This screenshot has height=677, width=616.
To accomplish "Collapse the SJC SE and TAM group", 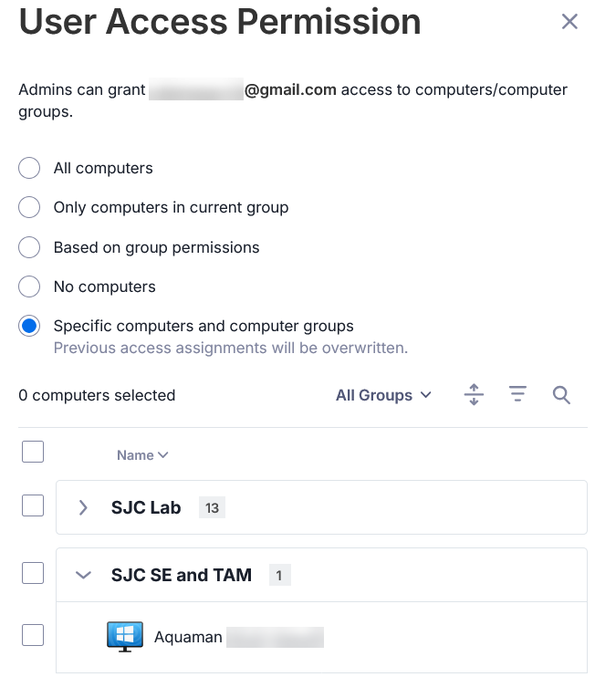I will point(83,575).
